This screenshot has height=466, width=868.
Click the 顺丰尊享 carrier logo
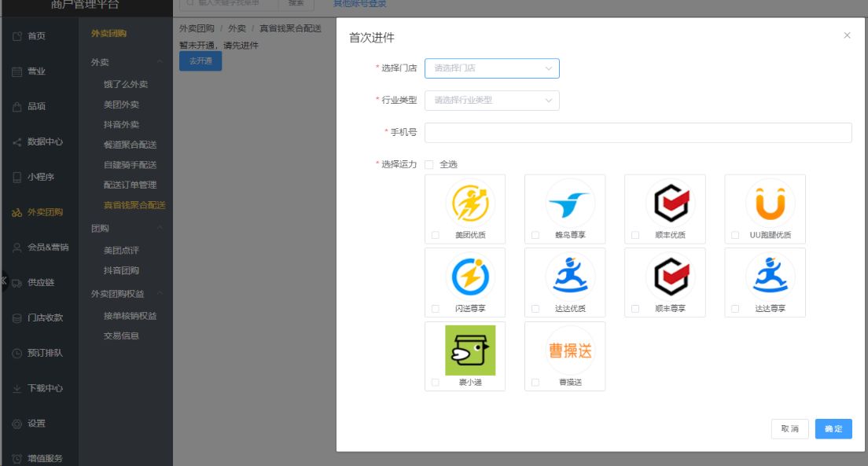(671, 277)
